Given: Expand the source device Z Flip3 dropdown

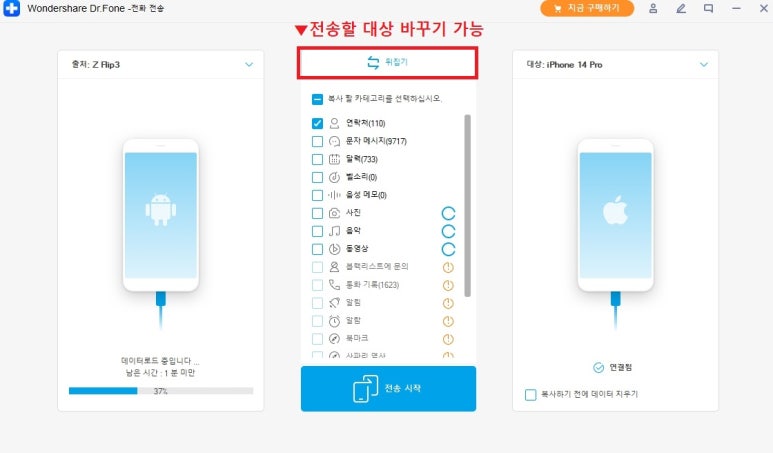Looking at the screenshot, I should pos(249,65).
